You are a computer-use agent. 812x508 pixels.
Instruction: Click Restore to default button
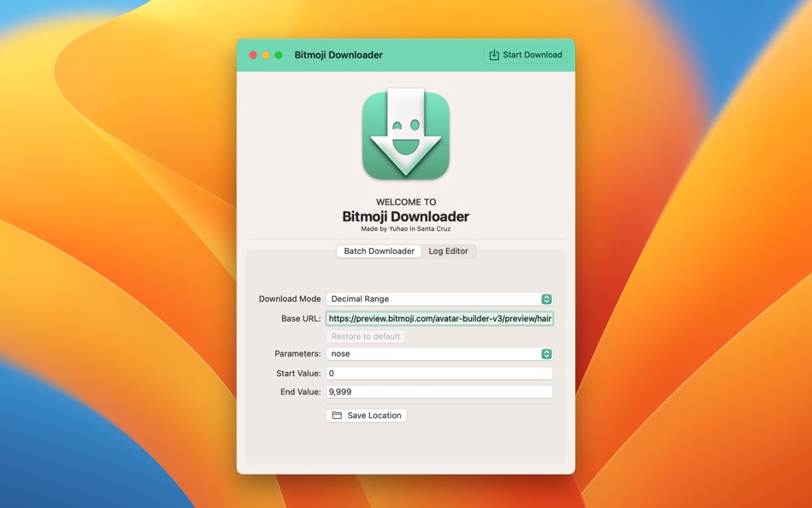click(366, 336)
